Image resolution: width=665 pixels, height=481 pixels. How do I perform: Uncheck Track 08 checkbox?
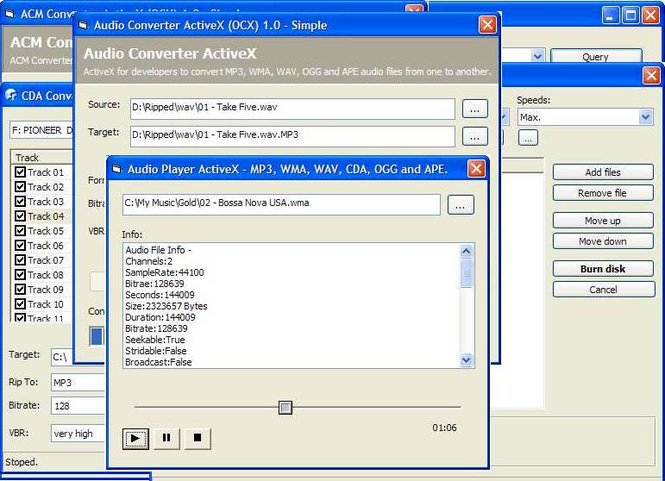[x=20, y=275]
